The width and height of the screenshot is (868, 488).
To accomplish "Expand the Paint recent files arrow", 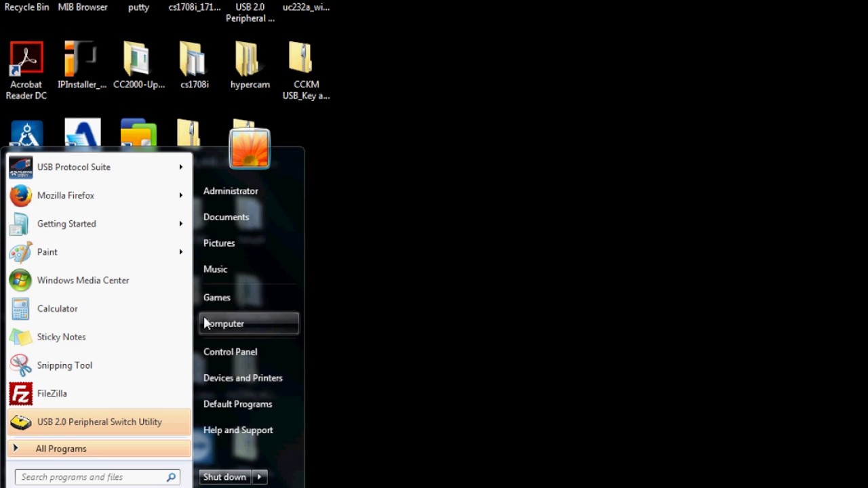I will (180, 252).
